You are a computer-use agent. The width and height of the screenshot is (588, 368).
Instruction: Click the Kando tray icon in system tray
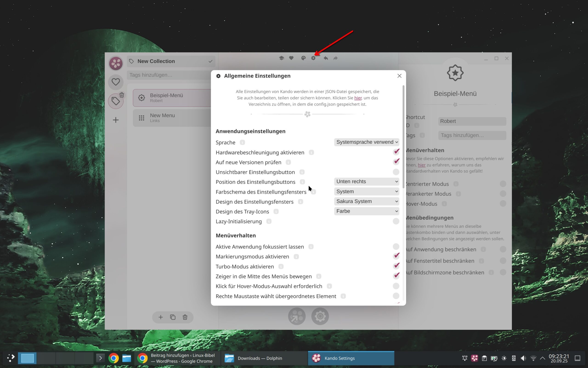[x=474, y=358]
